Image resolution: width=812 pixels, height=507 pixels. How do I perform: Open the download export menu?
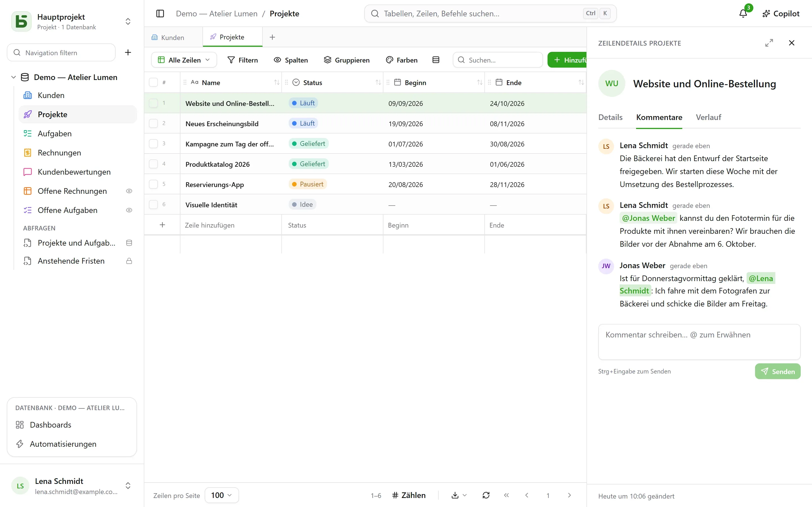(459, 495)
